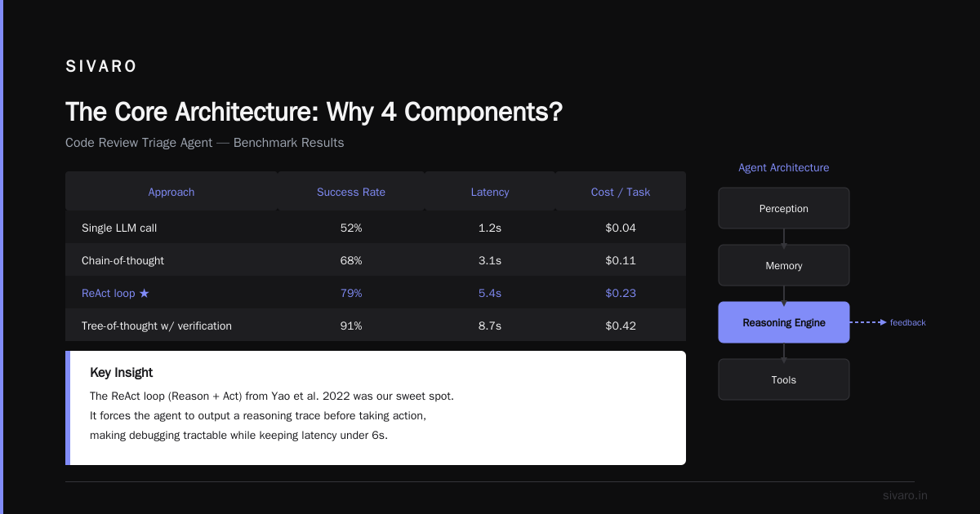
Task: Click the 1.2s latency cell
Action: (x=490, y=228)
